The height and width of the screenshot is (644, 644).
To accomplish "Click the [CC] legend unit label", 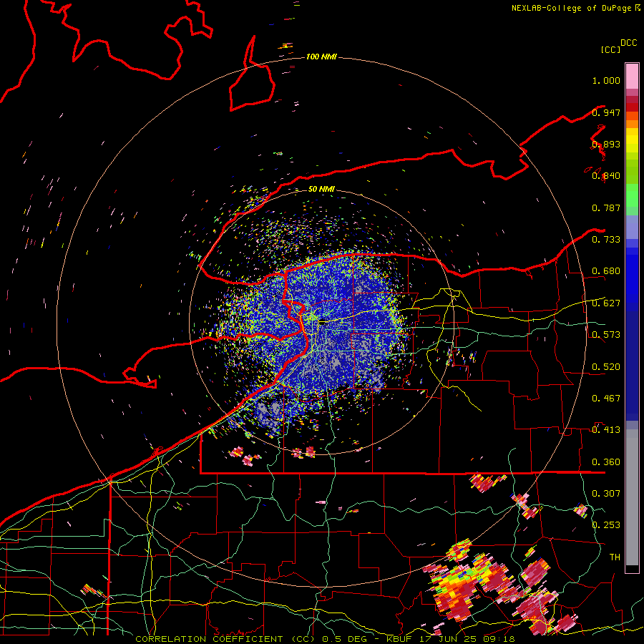I will coord(610,49).
